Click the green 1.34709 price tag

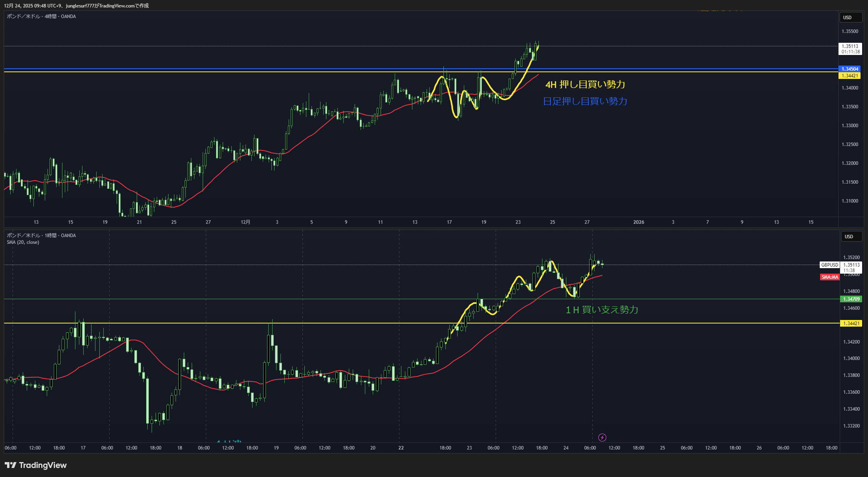(x=851, y=299)
